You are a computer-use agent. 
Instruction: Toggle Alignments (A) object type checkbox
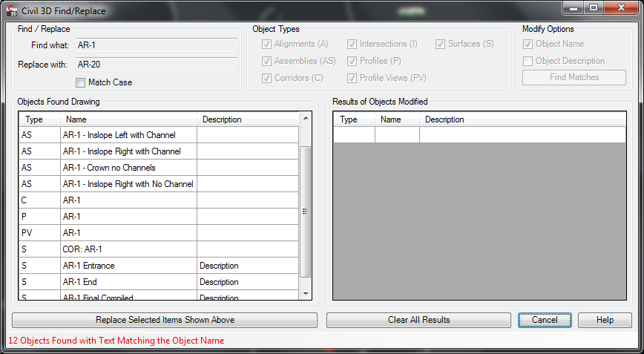(266, 44)
